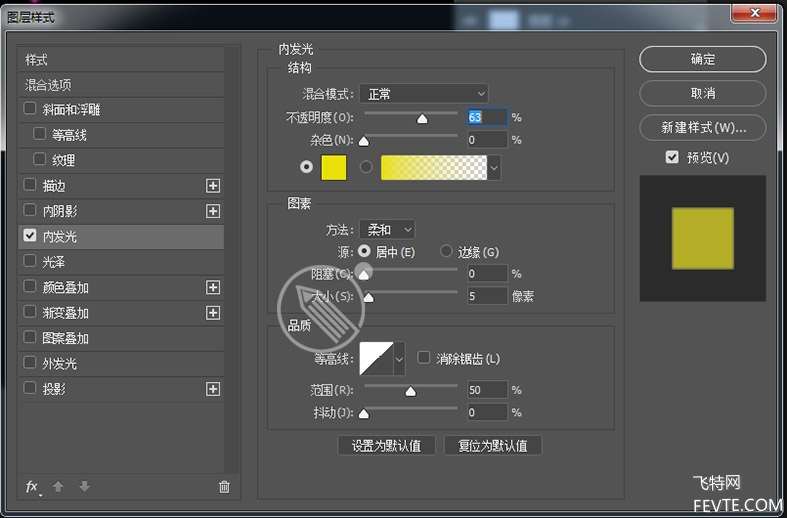Open the fx effects menu icon

(32, 487)
